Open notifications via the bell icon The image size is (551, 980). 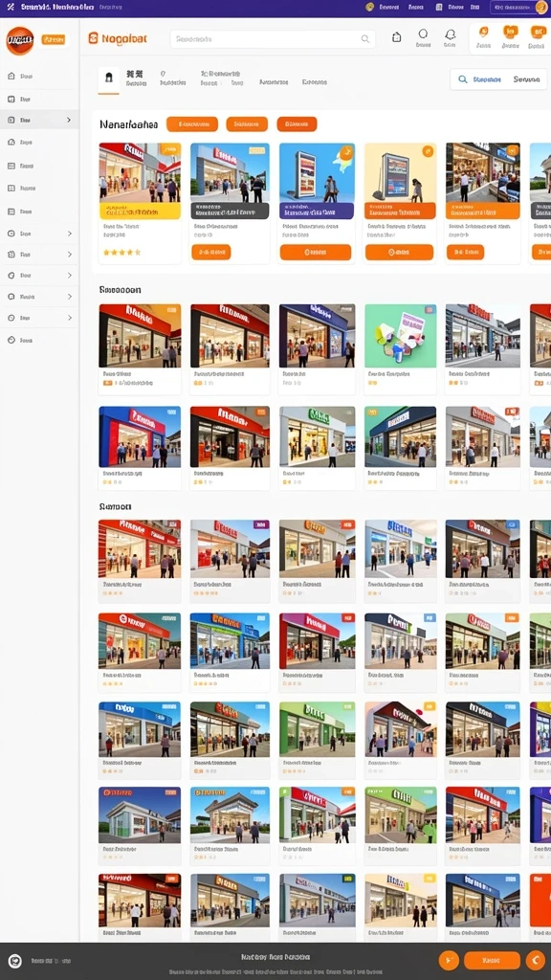(x=450, y=35)
